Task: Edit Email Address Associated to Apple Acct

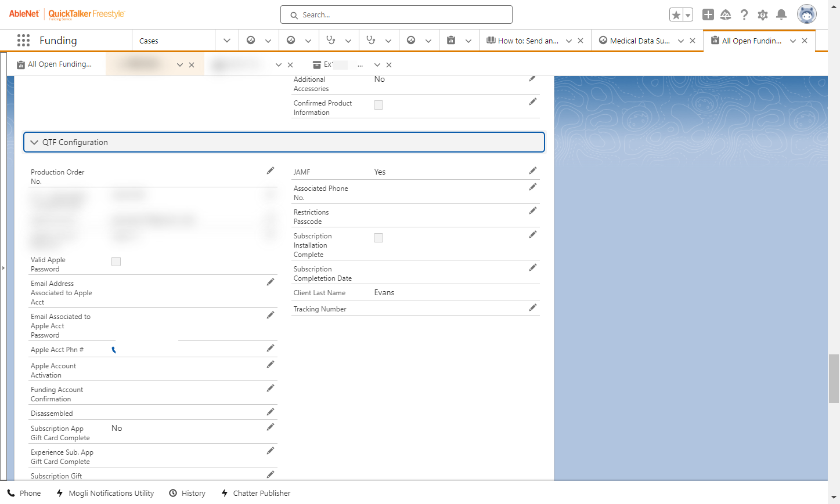Action: coord(270,282)
